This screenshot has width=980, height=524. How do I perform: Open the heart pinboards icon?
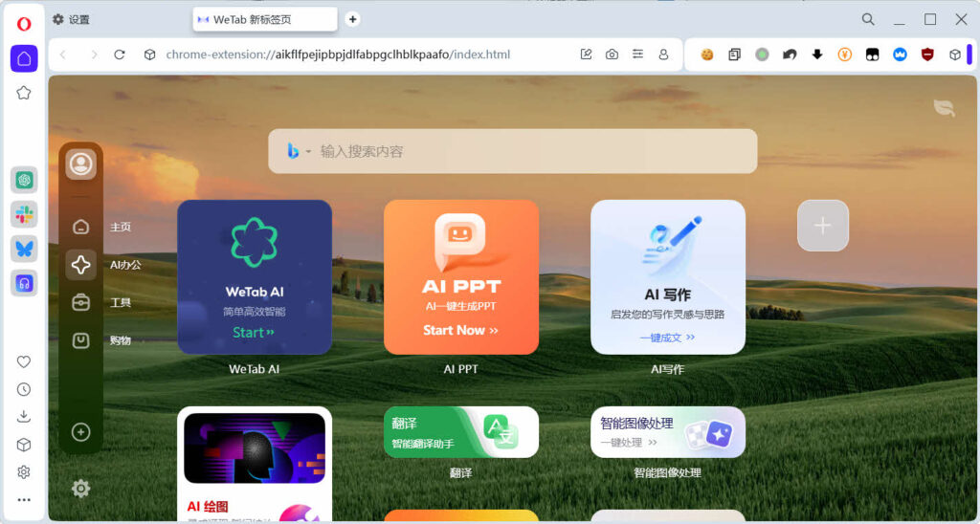tap(24, 361)
